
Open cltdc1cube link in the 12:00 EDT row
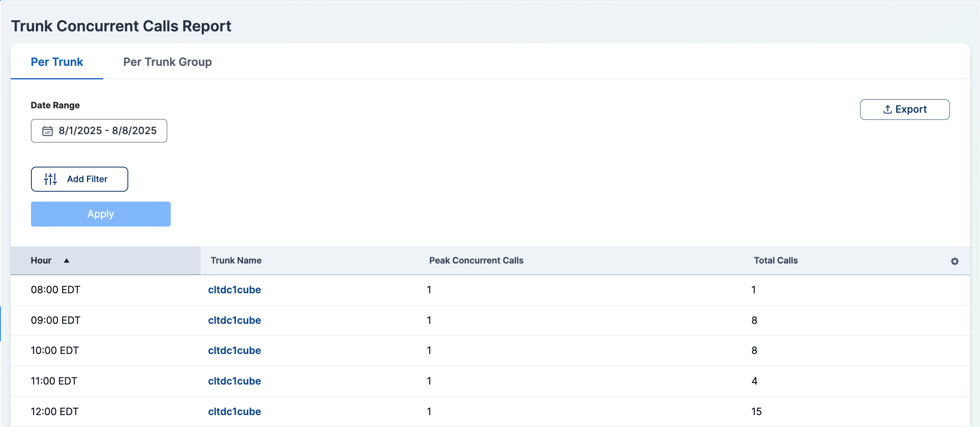coord(234,412)
